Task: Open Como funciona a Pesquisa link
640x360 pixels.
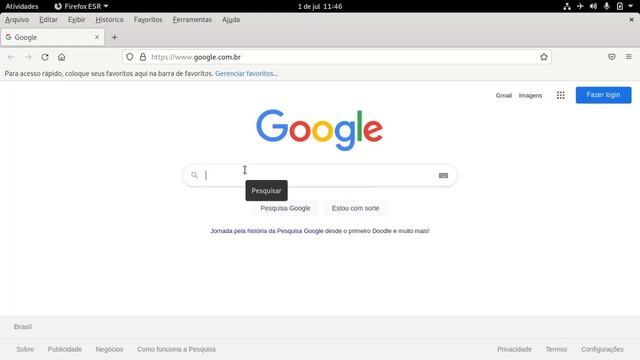Action: coord(176,349)
